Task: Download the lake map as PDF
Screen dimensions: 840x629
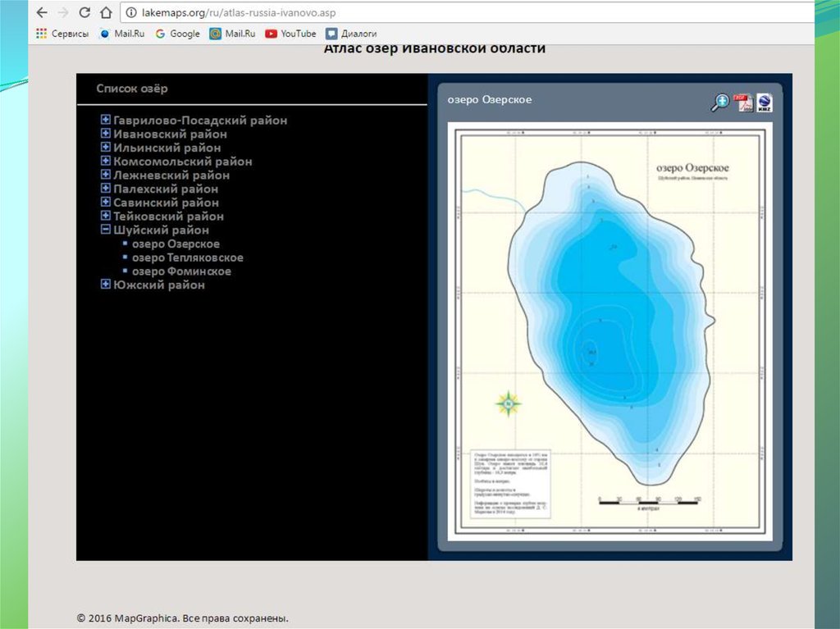Action: point(742,103)
